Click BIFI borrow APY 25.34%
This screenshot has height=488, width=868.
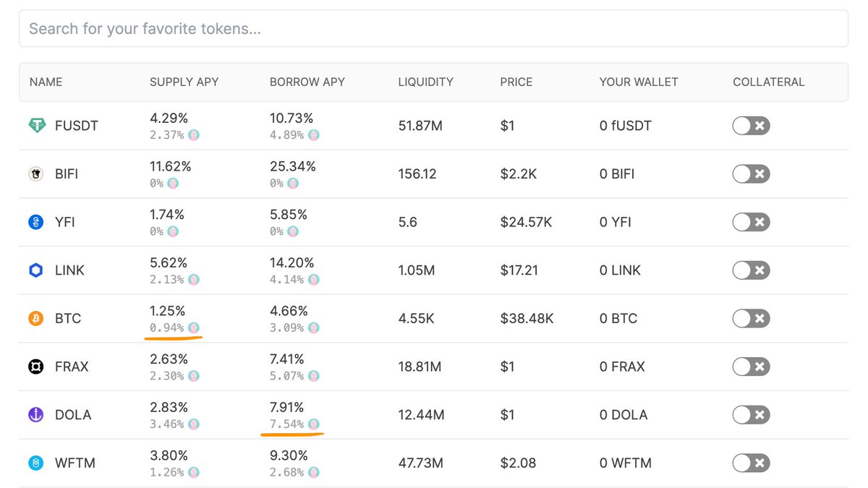point(293,166)
